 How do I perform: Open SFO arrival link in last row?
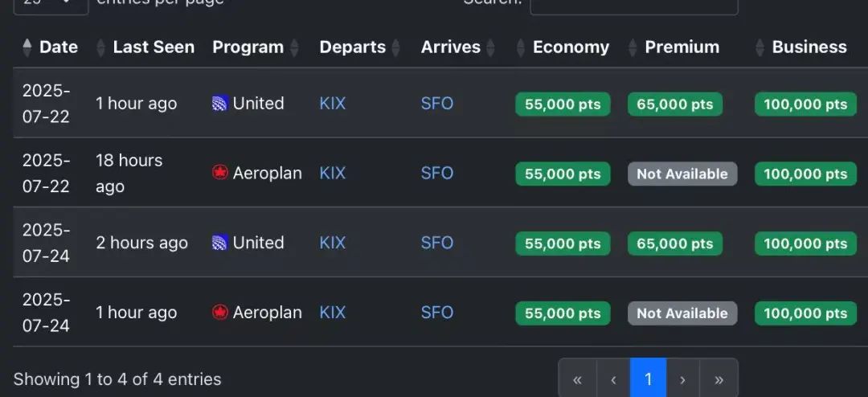(x=437, y=313)
